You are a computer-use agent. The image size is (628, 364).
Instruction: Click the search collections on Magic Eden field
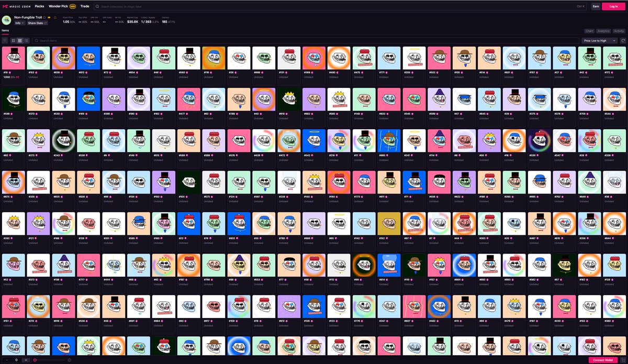click(x=340, y=6)
